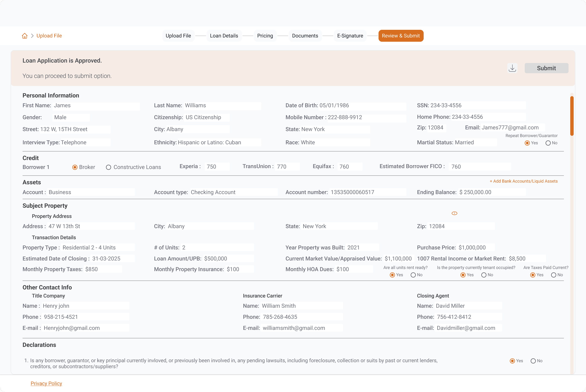Select Yes for currently tenant occupied
The width and height of the screenshot is (586, 392).
tap(463, 275)
